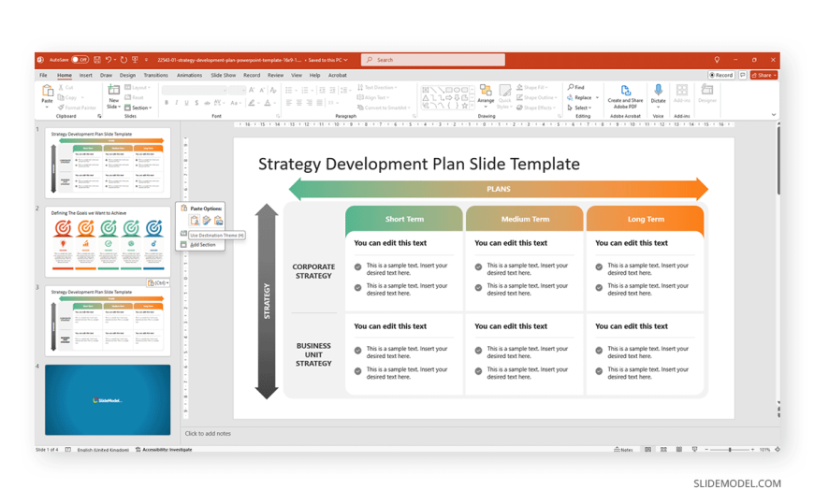
Task: Open the Section dropdown in Slides group
Action: (x=138, y=108)
